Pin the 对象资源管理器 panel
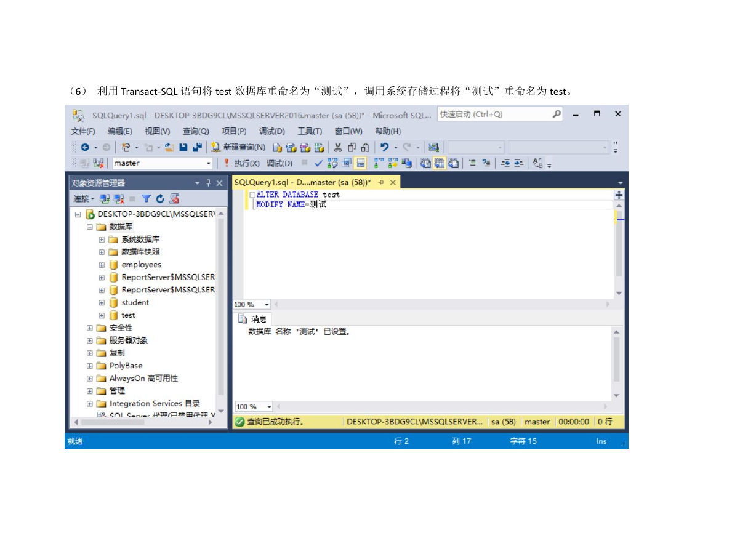This screenshot has height=535, width=756. click(208, 183)
